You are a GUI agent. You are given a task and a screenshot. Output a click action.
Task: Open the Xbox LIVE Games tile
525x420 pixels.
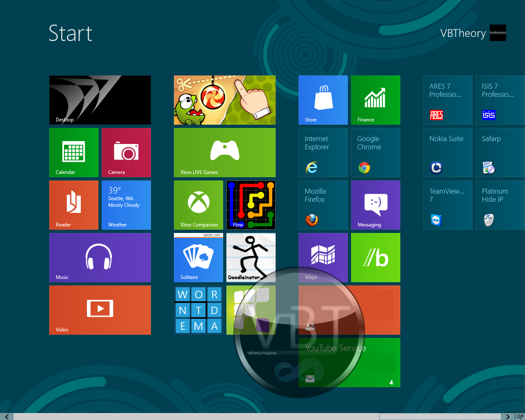225,153
